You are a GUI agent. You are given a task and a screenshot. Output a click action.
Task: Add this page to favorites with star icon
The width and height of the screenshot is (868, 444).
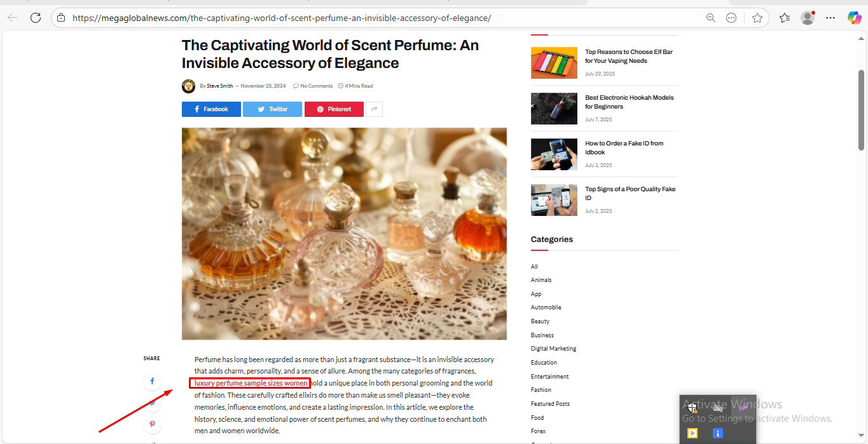click(757, 18)
